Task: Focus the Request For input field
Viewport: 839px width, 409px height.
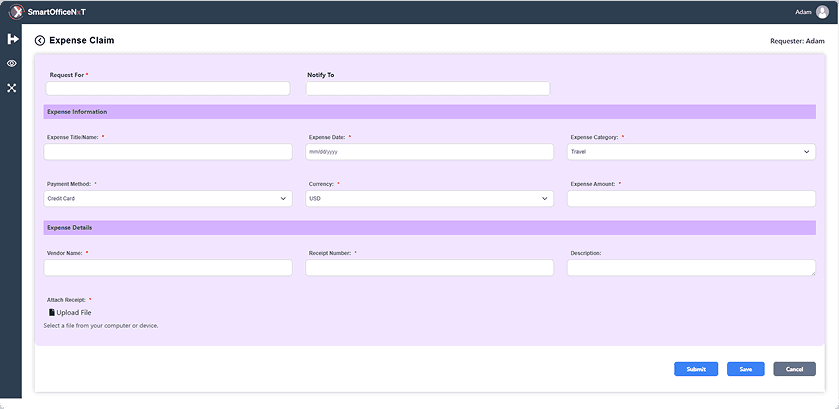Action: (168, 88)
